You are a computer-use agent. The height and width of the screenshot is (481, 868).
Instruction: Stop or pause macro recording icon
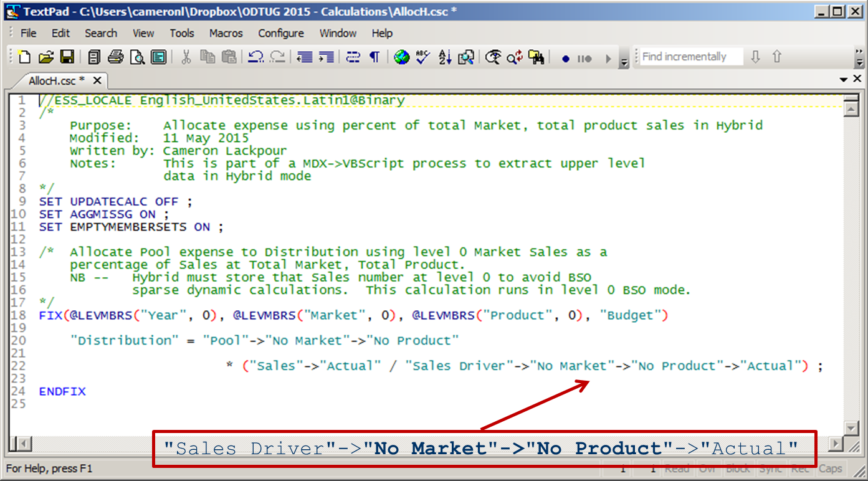point(584,59)
